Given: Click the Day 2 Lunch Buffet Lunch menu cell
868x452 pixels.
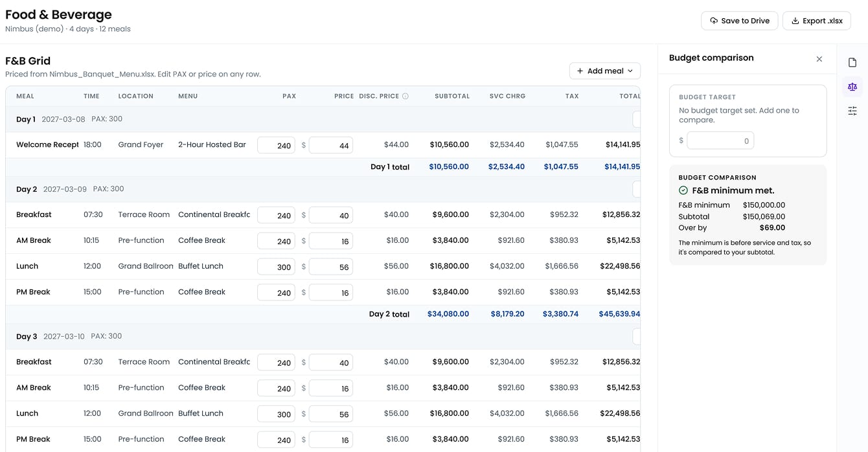Looking at the screenshot, I should (x=201, y=266).
